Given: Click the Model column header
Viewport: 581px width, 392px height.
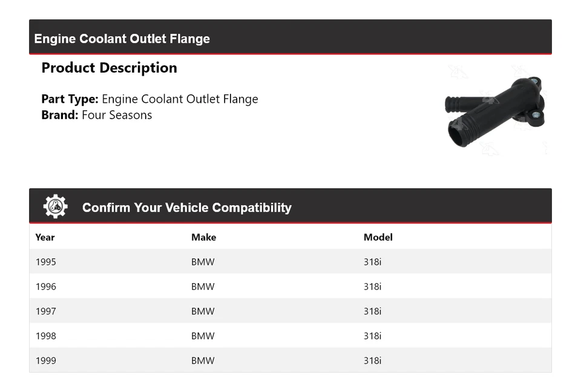Looking at the screenshot, I should tap(378, 237).
